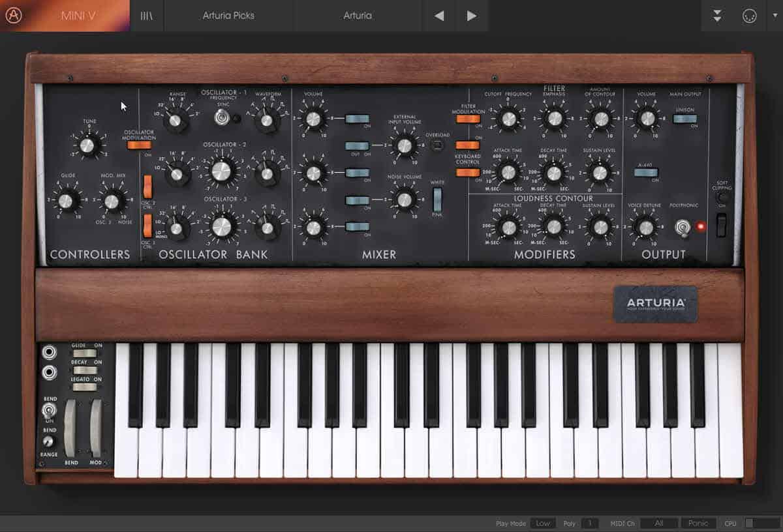Screen dimensions: 783x532
Task: Open the MIDI Ch All dropdown
Action: click(658, 524)
